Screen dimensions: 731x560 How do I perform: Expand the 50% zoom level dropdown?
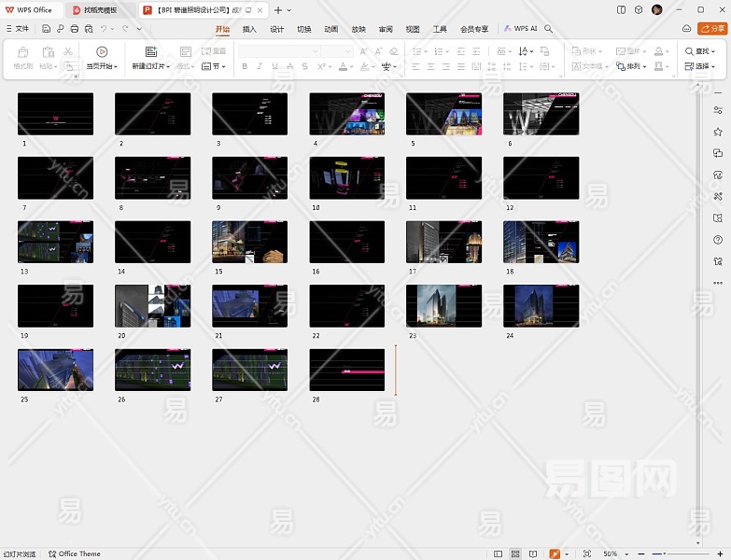point(626,554)
